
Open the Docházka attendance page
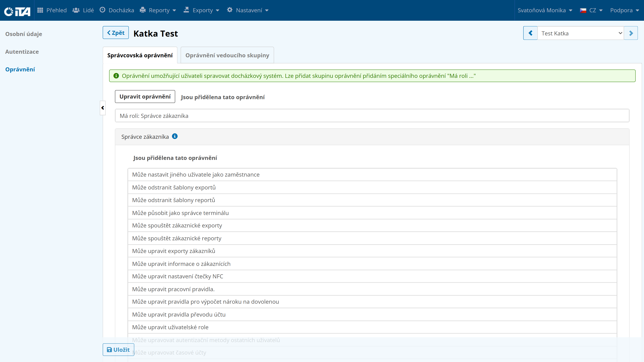117,10
